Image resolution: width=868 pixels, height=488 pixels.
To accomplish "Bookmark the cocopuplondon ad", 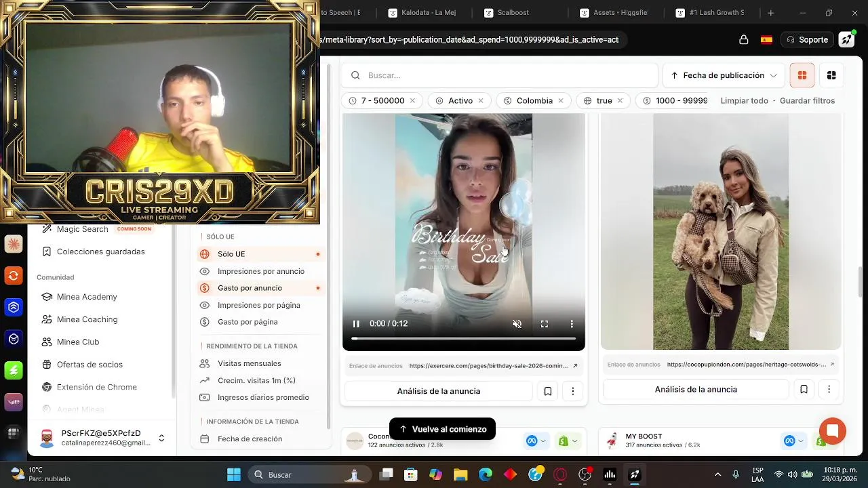I will coord(804,390).
